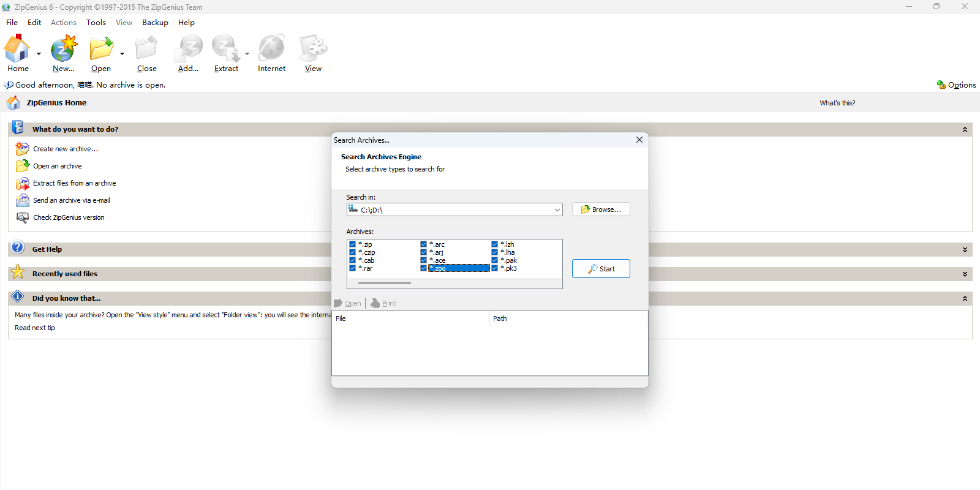
Task: Toggle the *.rar checkbox
Action: click(353, 268)
